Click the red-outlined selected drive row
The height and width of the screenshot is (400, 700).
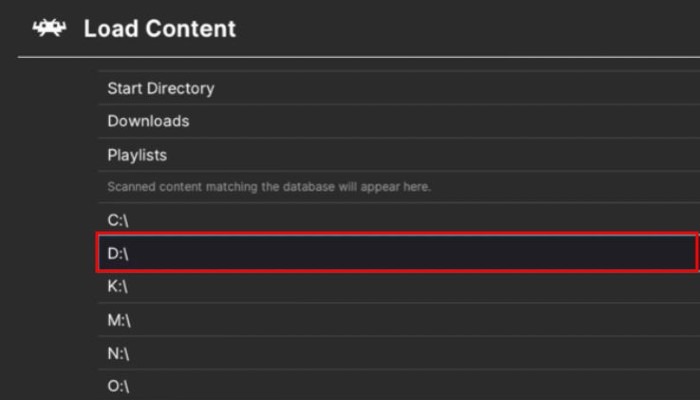click(396, 253)
